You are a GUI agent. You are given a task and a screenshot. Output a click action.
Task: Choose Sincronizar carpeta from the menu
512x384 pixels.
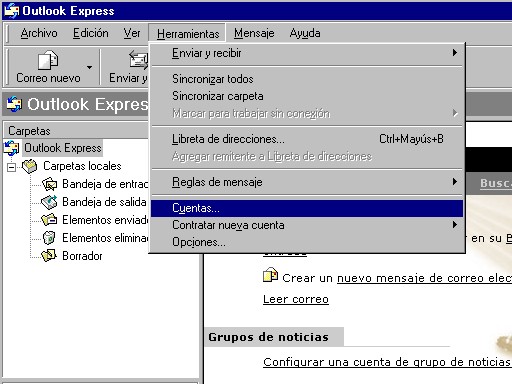tap(307, 96)
